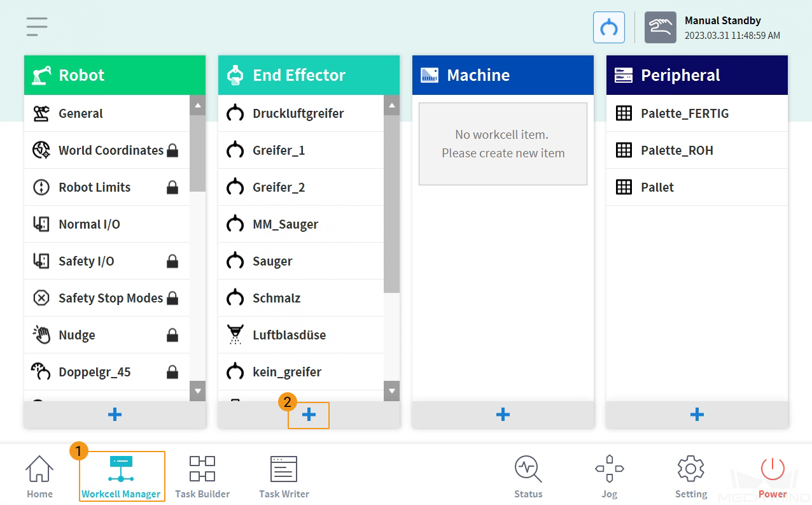Open Safety I/O item
812x505 pixels.
tap(107, 261)
